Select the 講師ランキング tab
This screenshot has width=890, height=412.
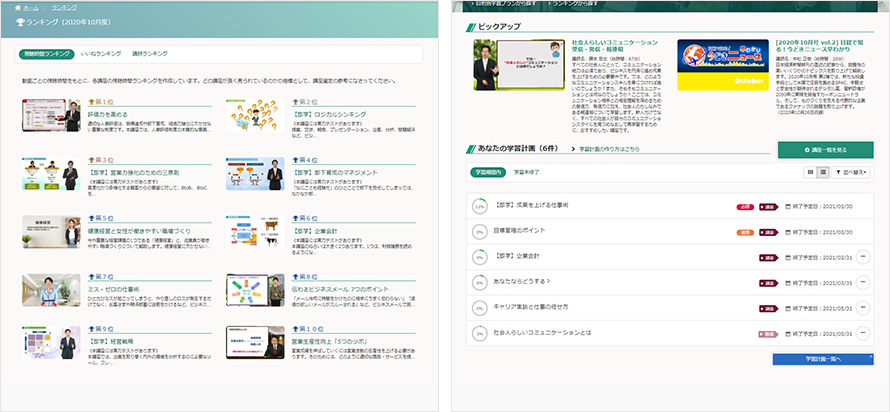(x=150, y=54)
